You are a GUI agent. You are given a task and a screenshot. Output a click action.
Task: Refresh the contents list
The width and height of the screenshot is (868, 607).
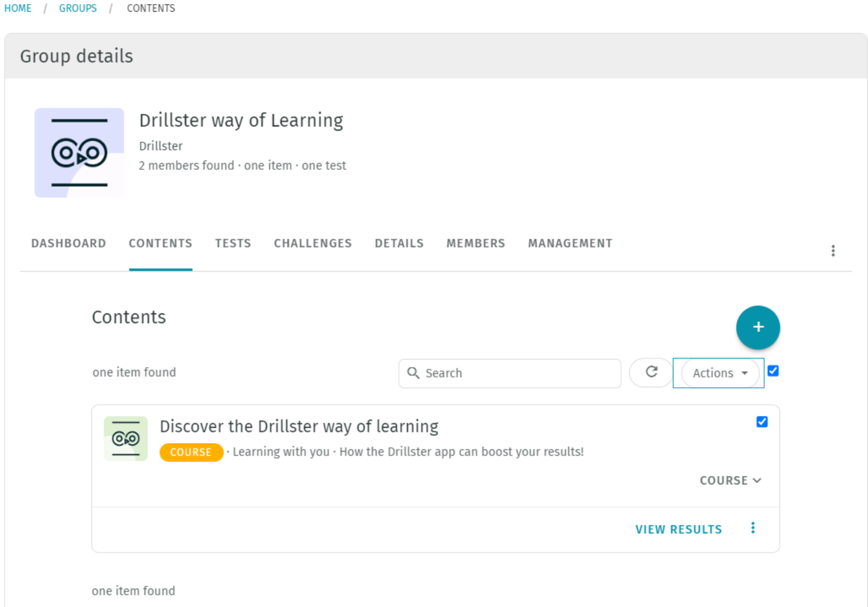651,372
